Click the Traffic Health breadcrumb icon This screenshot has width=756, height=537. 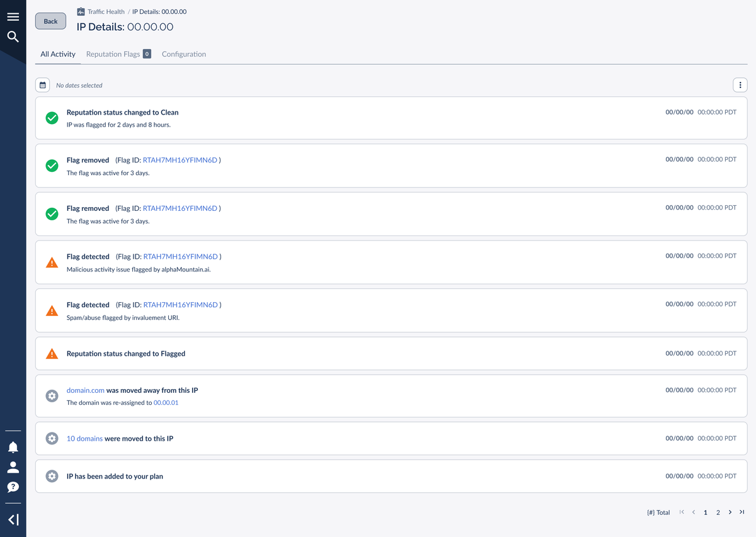81,11
